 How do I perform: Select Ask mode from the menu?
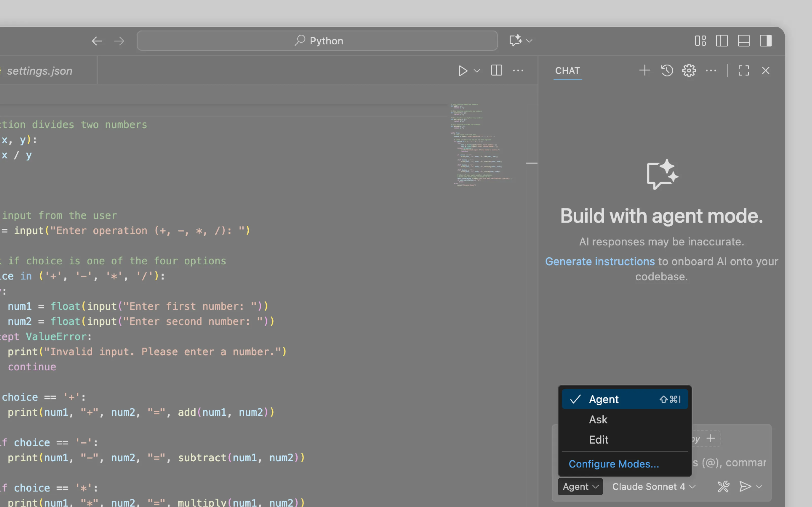pos(598,420)
